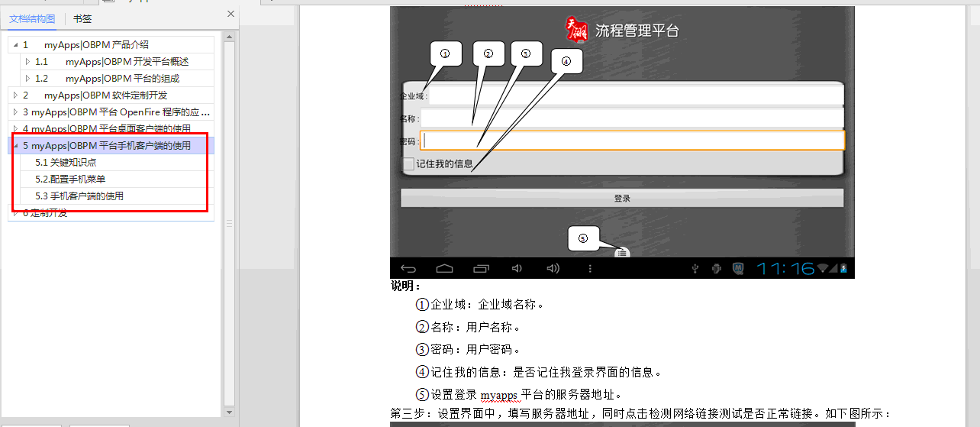
Task: Click the server settings icon above navigation bar
Action: point(622,251)
